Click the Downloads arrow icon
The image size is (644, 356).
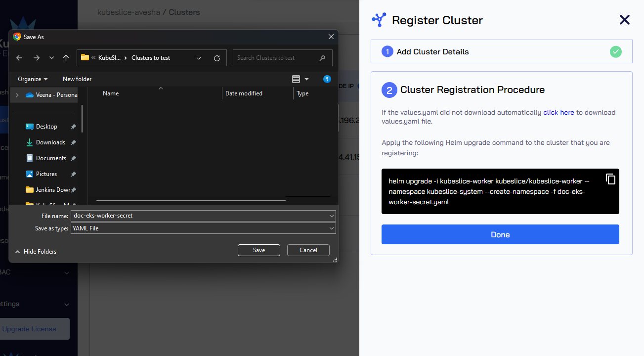click(30, 142)
